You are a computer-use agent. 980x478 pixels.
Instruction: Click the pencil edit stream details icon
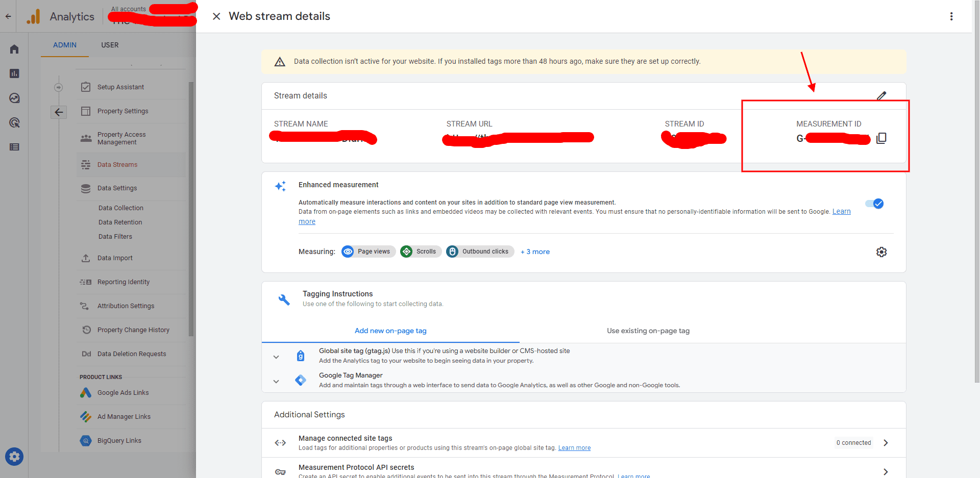[x=881, y=95]
